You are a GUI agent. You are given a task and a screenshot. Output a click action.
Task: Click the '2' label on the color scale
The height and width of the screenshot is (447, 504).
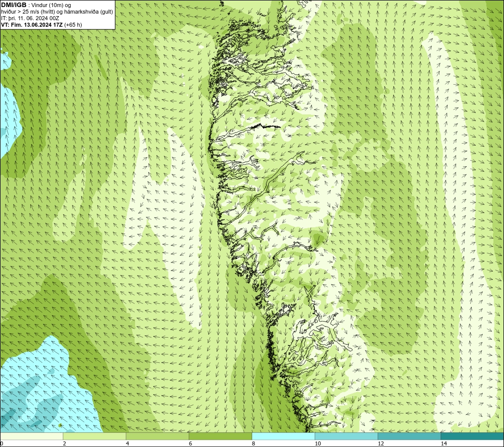65,443
